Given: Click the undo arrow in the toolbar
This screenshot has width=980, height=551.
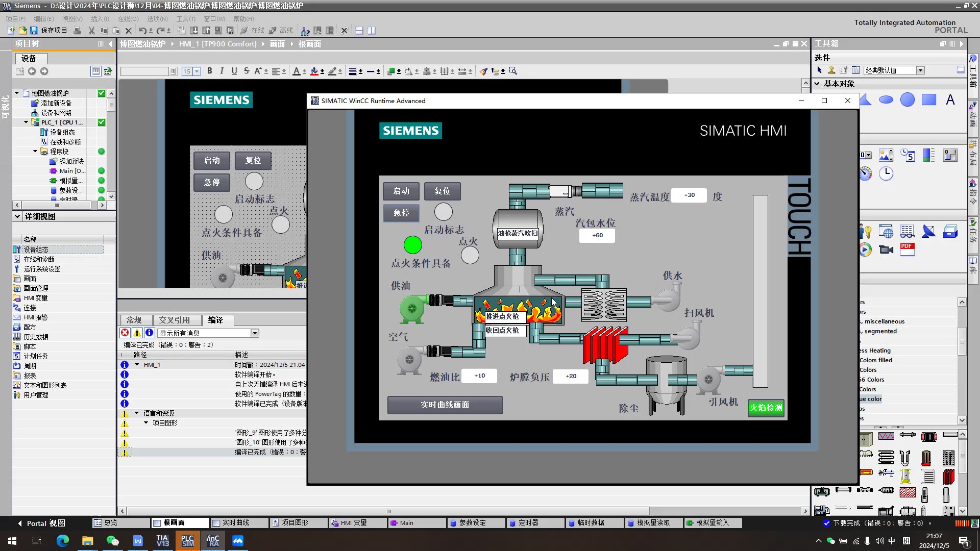Looking at the screenshot, I should (x=142, y=31).
